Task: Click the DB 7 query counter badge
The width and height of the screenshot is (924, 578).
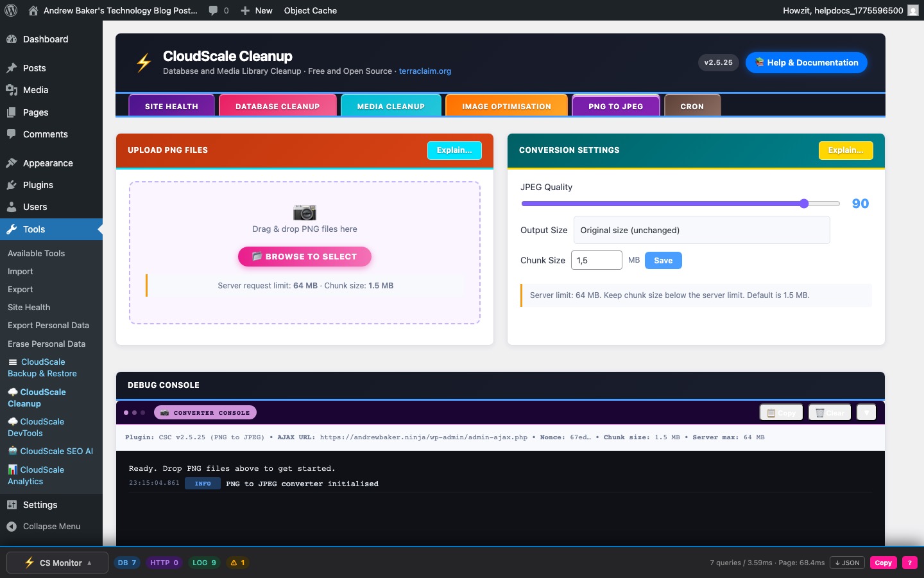Action: 127,563
